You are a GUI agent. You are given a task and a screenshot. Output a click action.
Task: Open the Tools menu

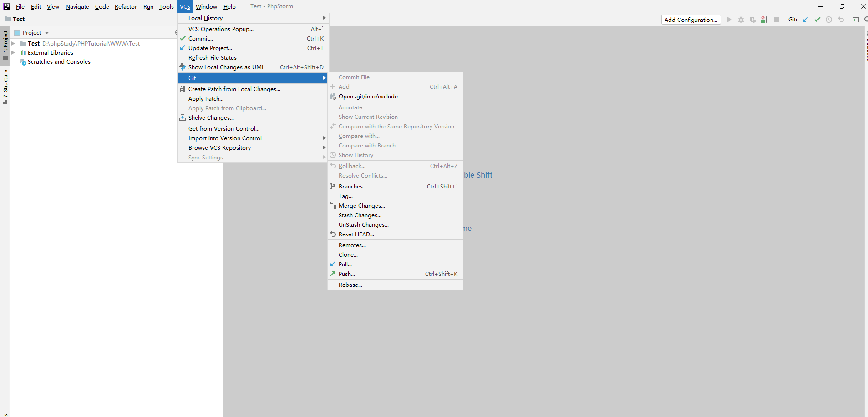pos(167,6)
